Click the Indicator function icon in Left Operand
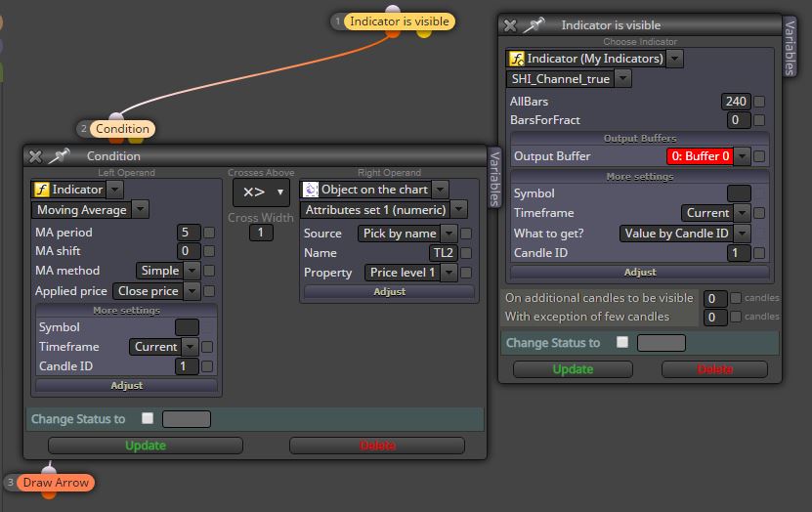 (x=41, y=190)
